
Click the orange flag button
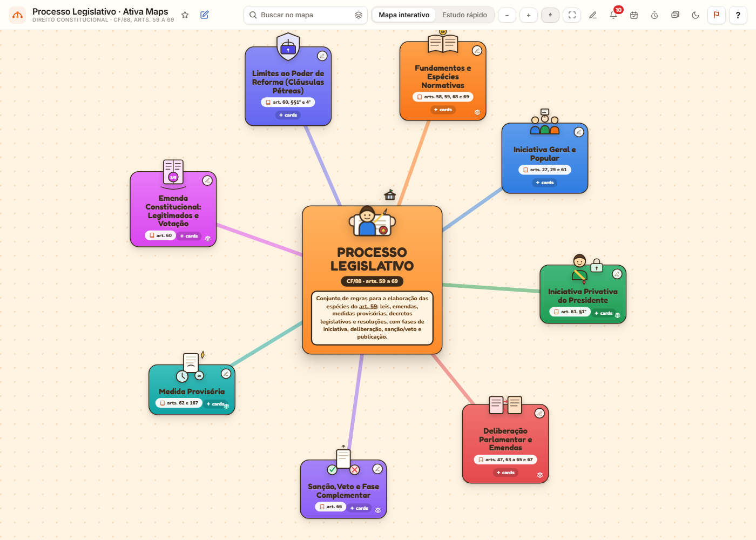click(x=716, y=15)
